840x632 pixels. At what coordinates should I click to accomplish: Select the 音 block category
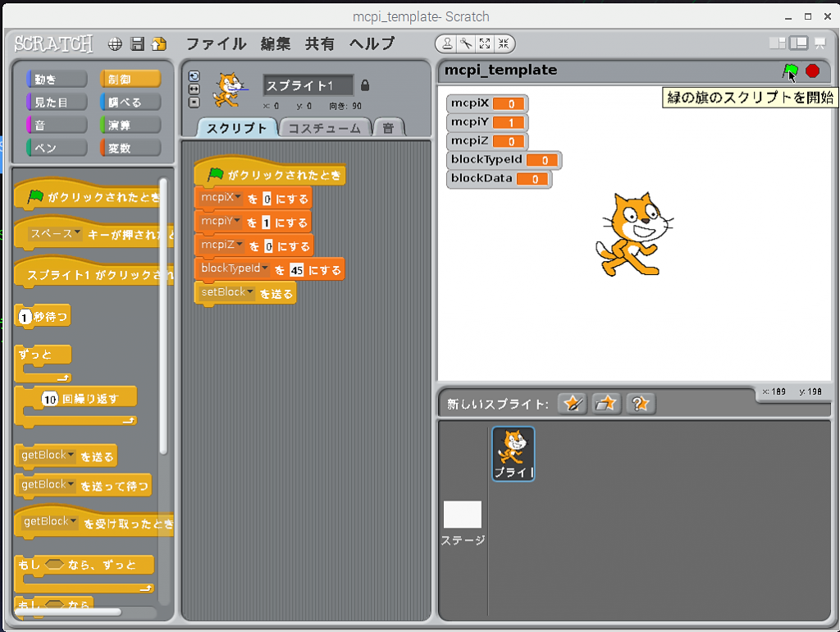click(x=57, y=125)
